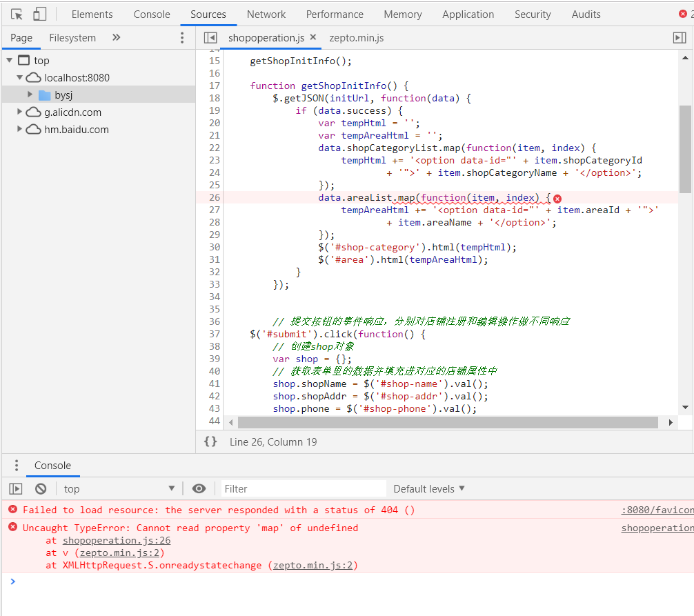Click the console Filter input field
Image resolution: width=694 pixels, height=616 pixels.
tap(304, 488)
